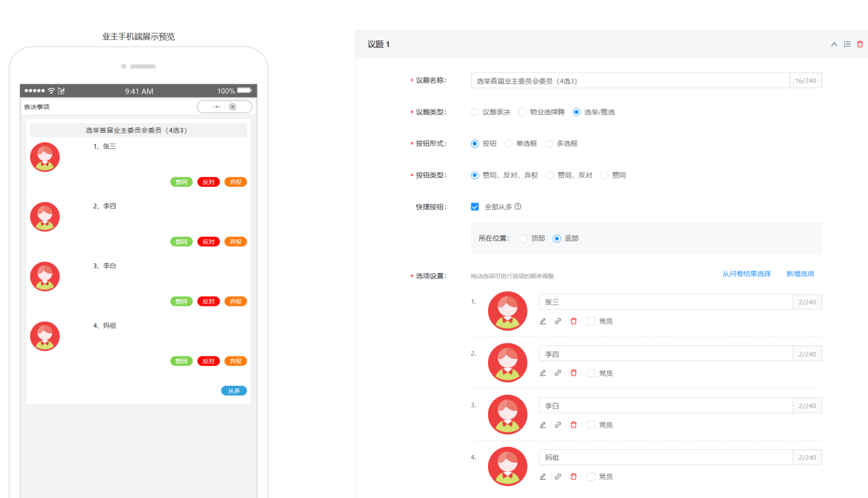868x498 pixels.
Task: Click the link icon under 李四
Action: (558, 373)
